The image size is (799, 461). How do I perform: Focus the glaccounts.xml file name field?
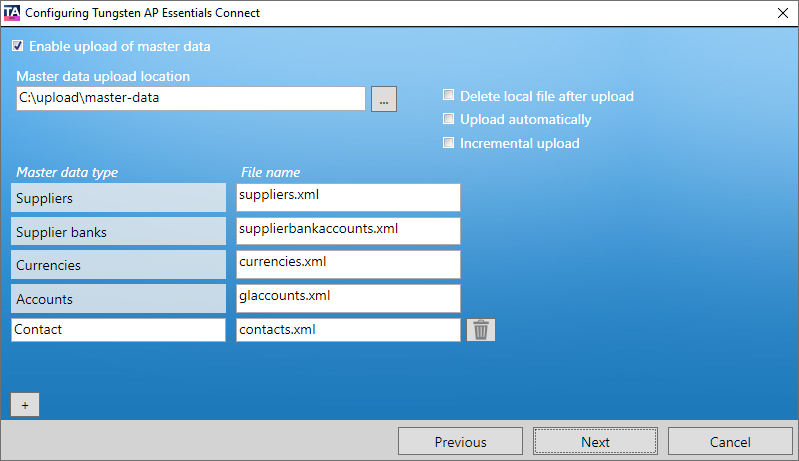click(x=348, y=298)
